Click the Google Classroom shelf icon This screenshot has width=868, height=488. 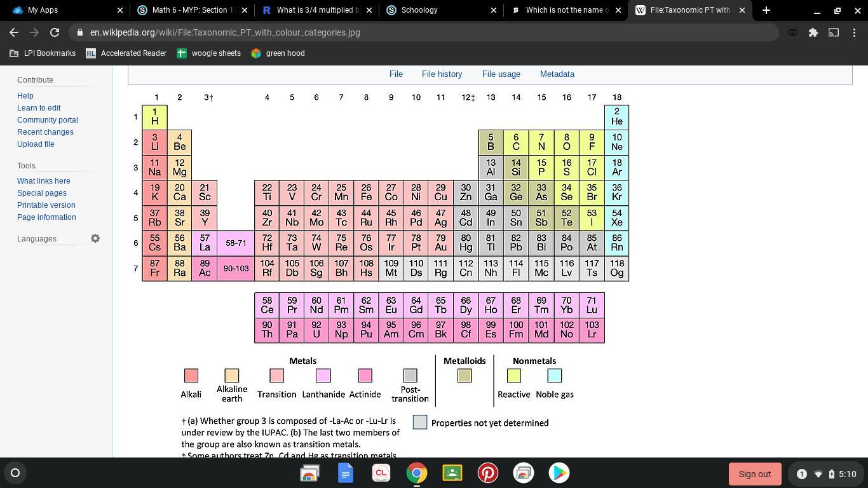tap(452, 473)
